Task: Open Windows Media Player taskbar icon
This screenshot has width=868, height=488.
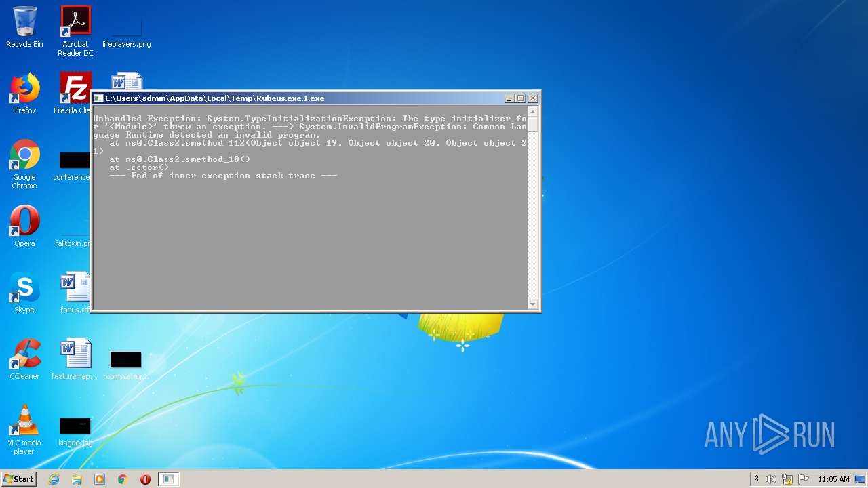Action: click(100, 479)
